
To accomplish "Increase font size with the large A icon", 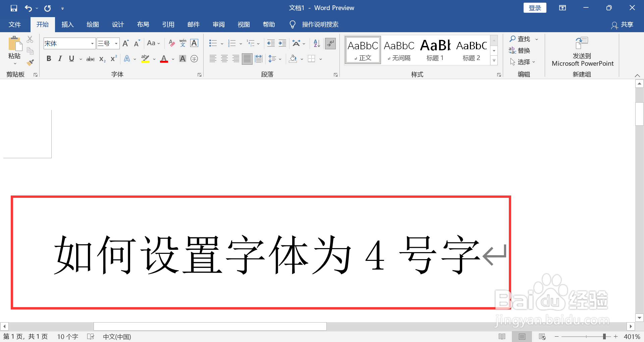I will pyautogui.click(x=126, y=43).
